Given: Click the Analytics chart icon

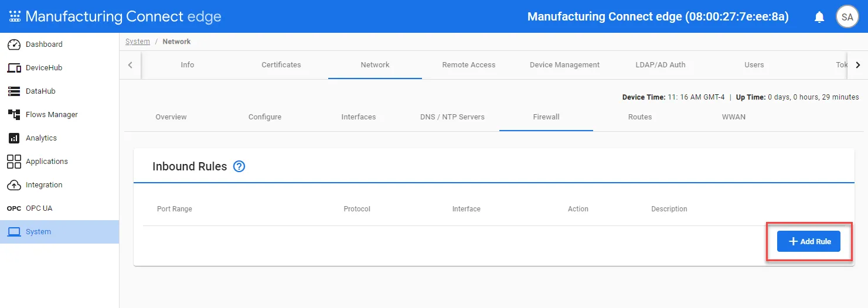Looking at the screenshot, I should click(x=14, y=138).
